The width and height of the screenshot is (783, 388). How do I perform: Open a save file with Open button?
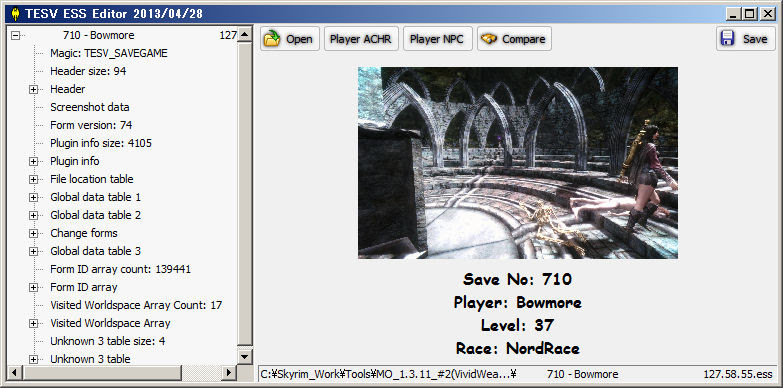(x=290, y=39)
